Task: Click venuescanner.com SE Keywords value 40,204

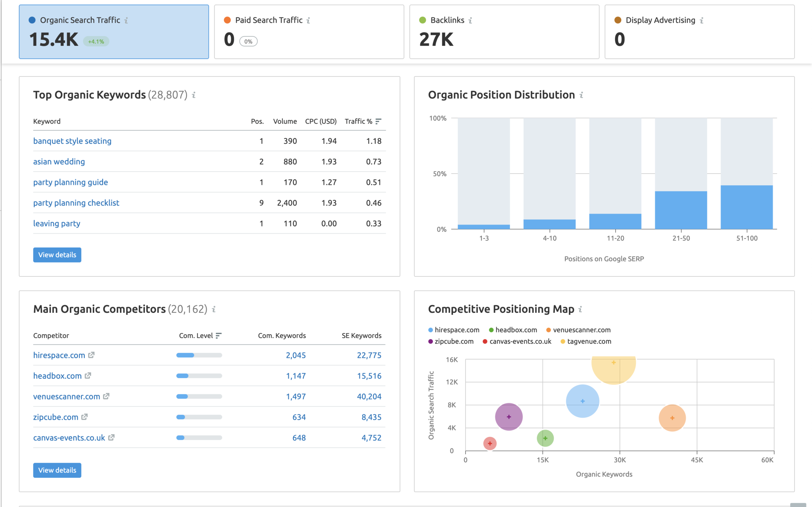Action: 369,396
